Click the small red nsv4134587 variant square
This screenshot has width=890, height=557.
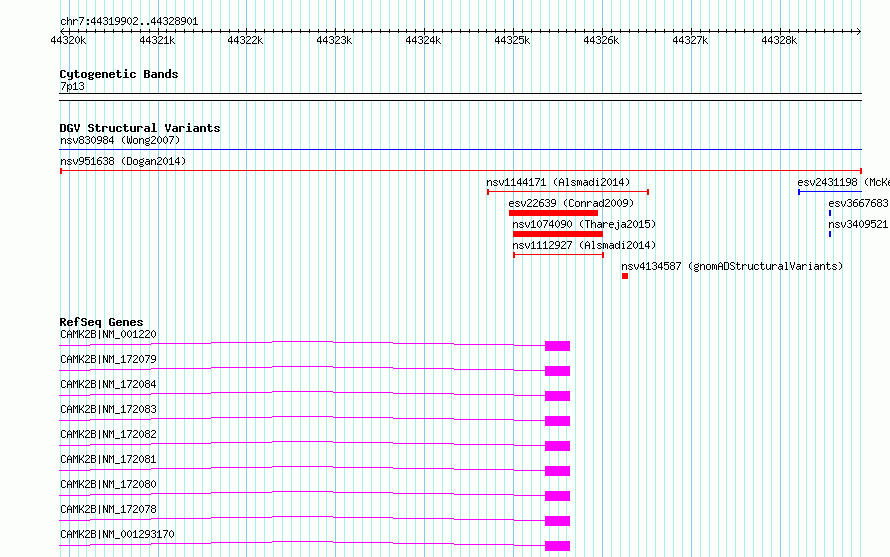point(625,276)
